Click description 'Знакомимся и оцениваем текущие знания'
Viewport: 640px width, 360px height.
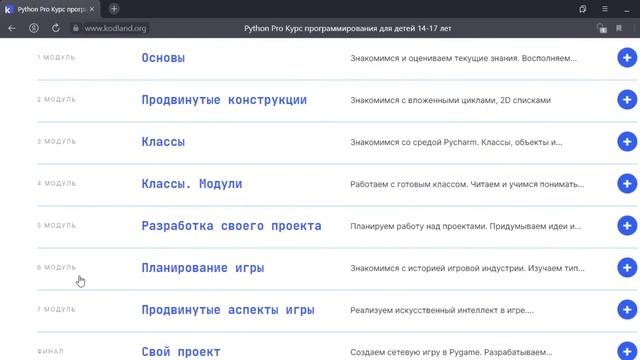click(x=463, y=58)
